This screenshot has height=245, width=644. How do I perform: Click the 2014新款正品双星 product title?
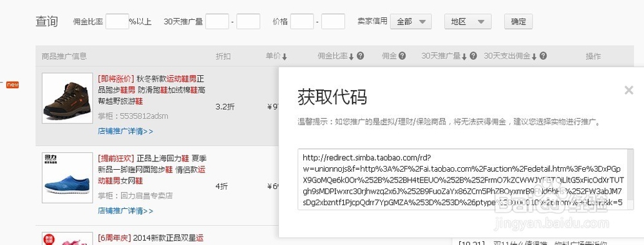pyautogui.click(x=151, y=238)
